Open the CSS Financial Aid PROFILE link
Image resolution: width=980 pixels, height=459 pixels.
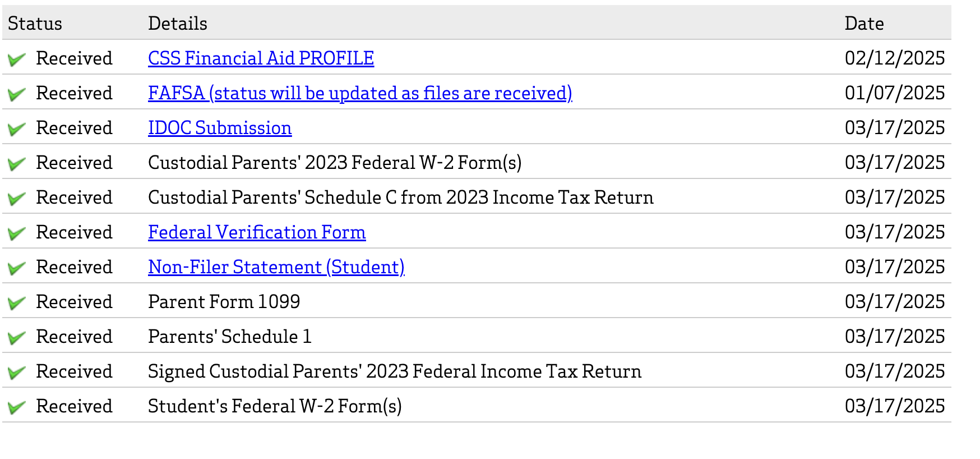click(x=261, y=58)
